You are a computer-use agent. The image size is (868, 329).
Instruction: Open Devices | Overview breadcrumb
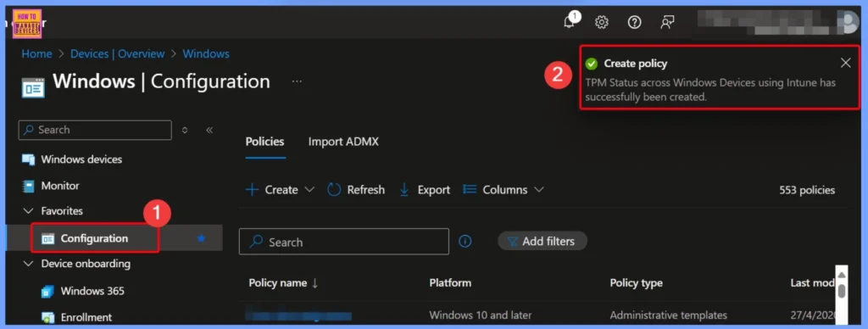pos(117,53)
